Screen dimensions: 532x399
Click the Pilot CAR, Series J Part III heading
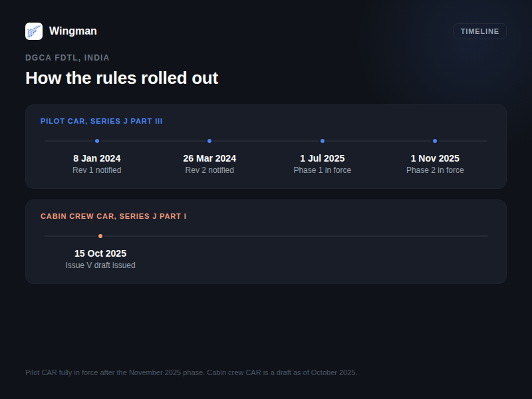pyautogui.click(x=102, y=121)
